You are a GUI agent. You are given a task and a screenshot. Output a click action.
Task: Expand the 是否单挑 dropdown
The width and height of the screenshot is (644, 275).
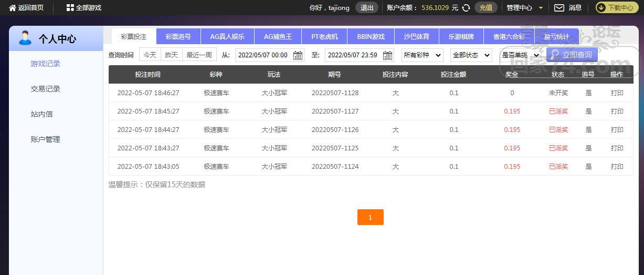click(520, 55)
